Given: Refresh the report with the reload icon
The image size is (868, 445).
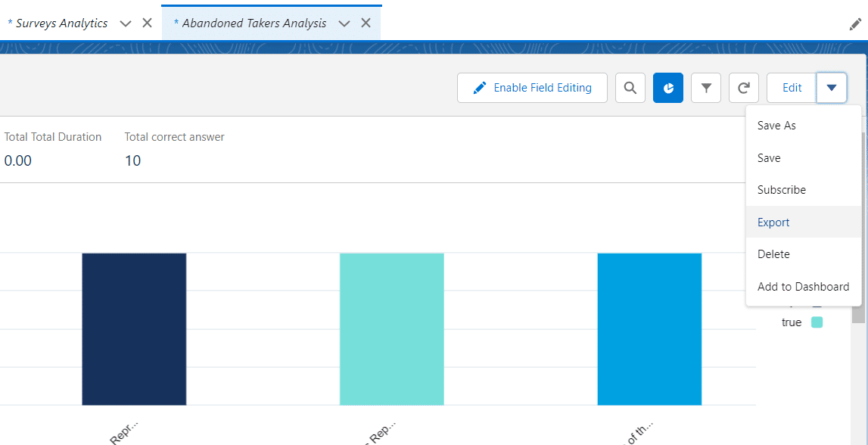Looking at the screenshot, I should point(744,88).
